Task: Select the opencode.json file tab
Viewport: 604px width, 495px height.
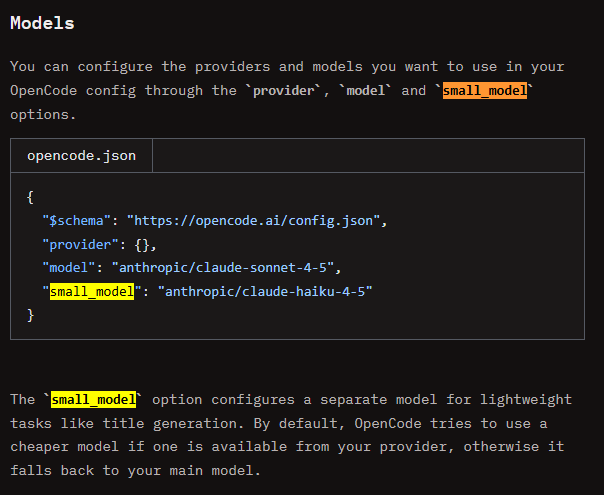Action: tap(81, 156)
